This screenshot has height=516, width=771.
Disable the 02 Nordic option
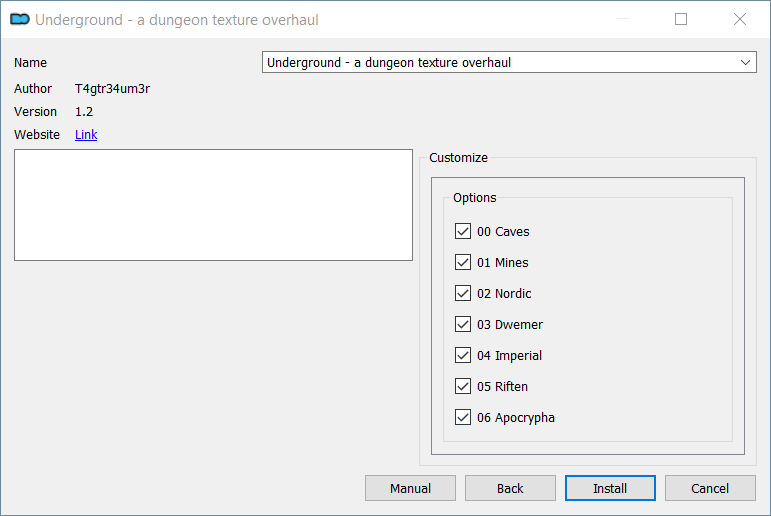463,293
